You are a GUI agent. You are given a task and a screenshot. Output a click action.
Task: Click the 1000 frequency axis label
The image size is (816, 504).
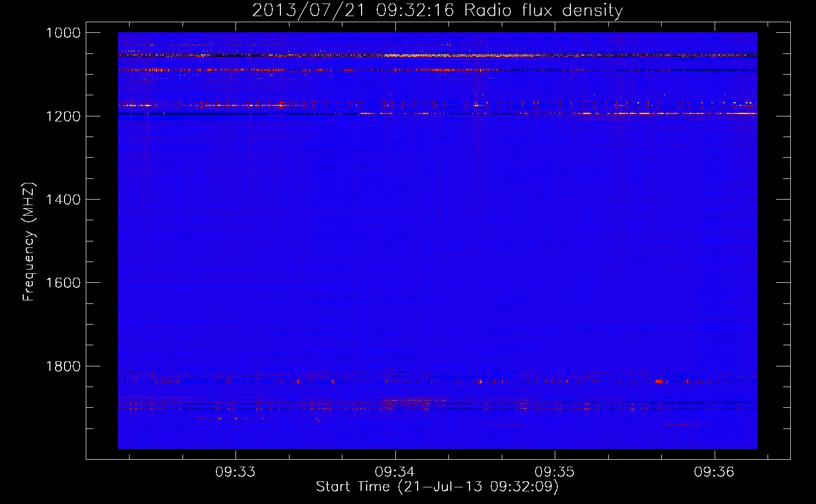63,33
